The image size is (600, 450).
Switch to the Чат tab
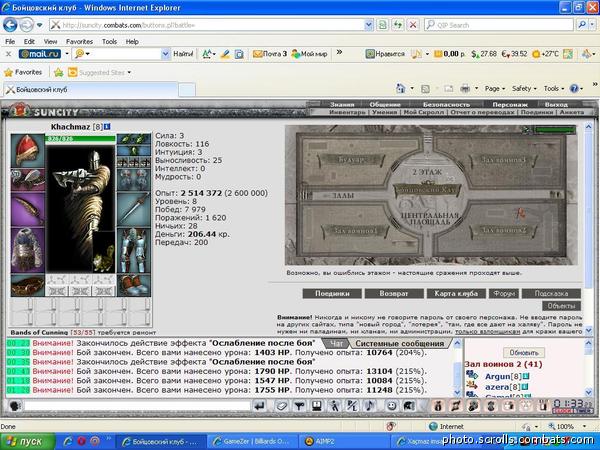click(336, 343)
